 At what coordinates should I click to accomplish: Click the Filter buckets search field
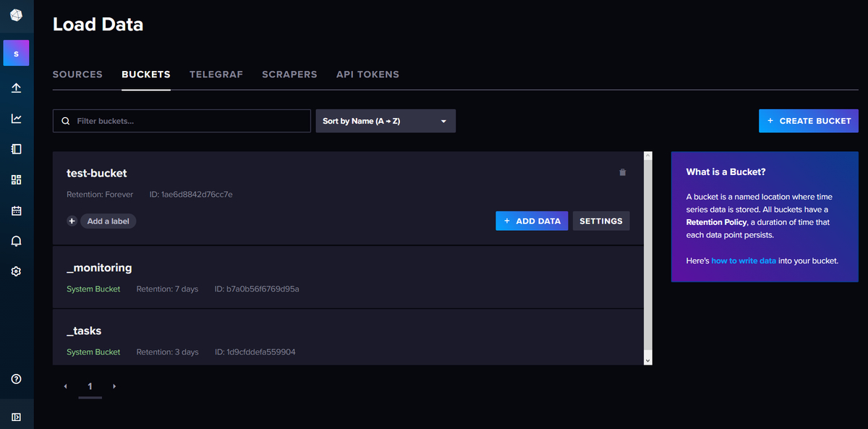coord(182,121)
